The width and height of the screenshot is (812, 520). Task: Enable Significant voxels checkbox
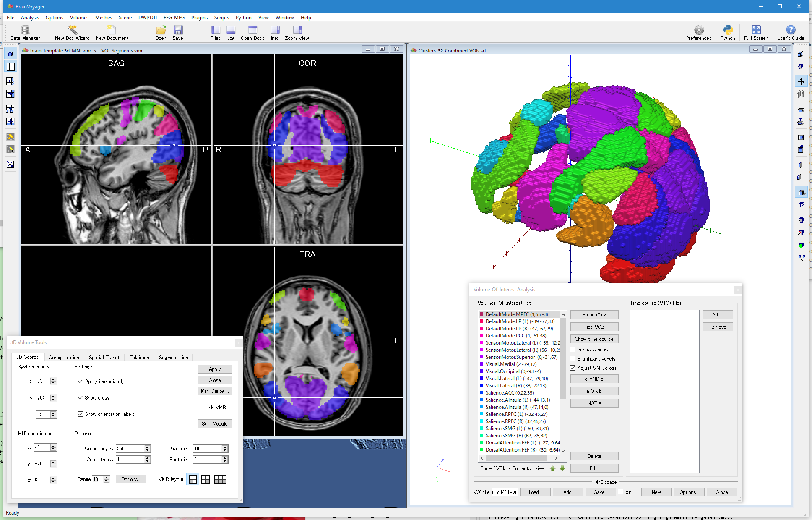pyautogui.click(x=573, y=359)
